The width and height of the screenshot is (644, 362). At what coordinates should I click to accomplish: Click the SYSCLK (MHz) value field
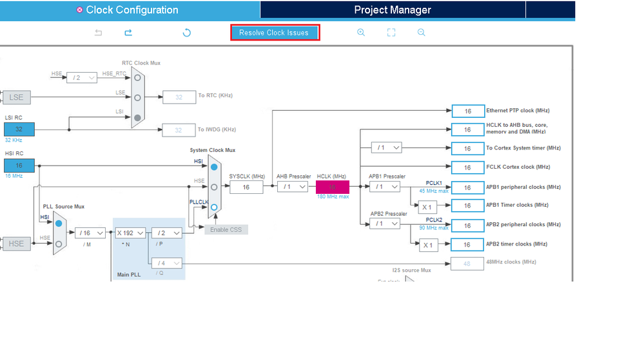pyautogui.click(x=246, y=187)
